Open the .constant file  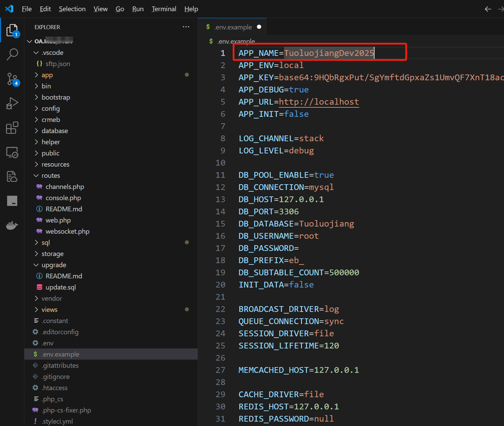[111, 321]
